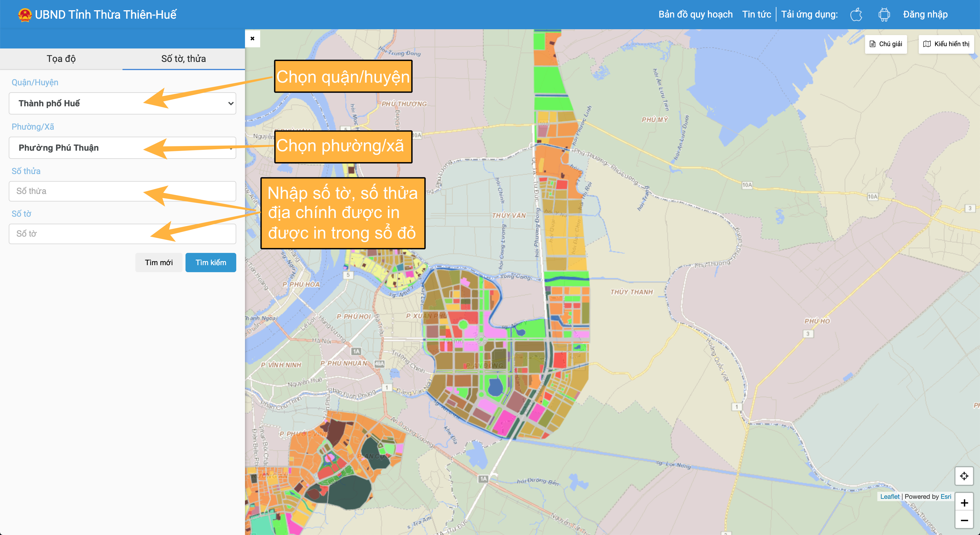Open the Kiểu hiển thị display options

(946, 44)
